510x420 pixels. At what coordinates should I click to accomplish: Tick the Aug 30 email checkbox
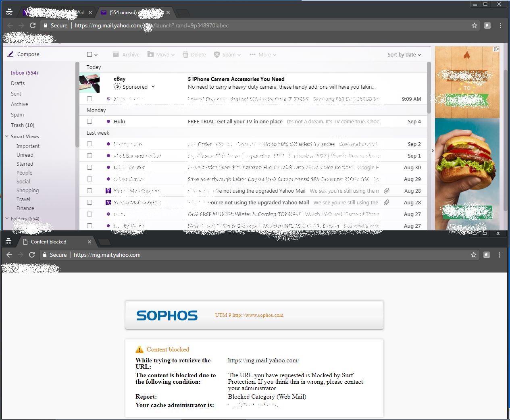tap(90, 167)
